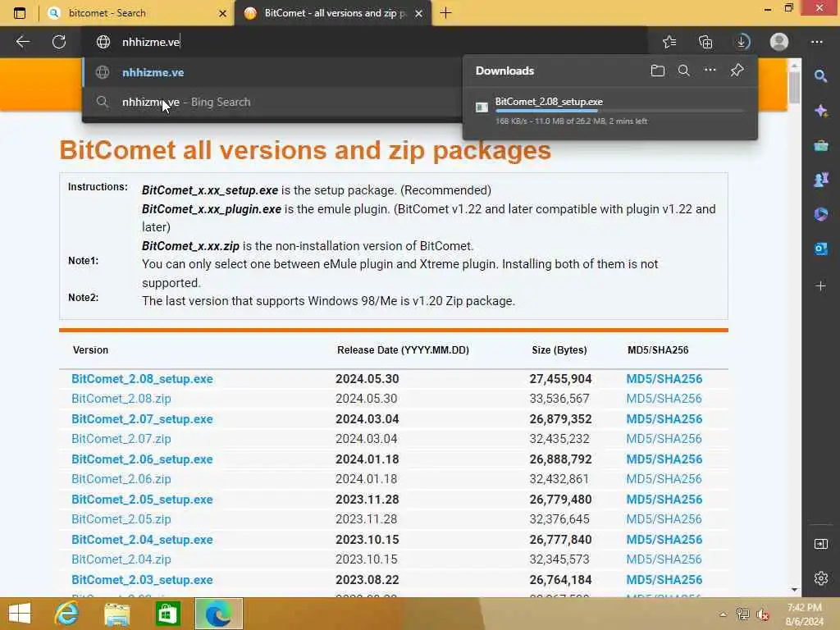Open File Explorer from taskbar
Viewport: 840px width, 630px height.
116,614
